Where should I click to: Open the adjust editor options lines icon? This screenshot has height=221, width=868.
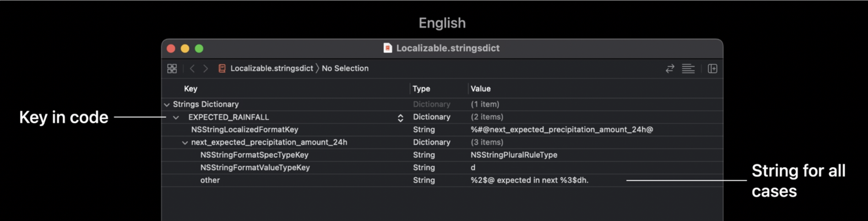[x=688, y=69]
